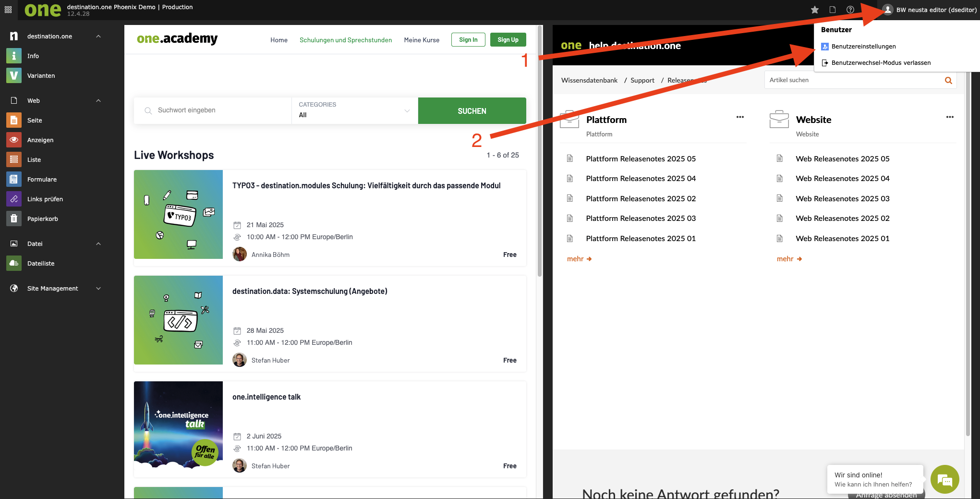Screen dimensions: 980x499
Task: Open the Categories dropdown
Action: click(354, 110)
